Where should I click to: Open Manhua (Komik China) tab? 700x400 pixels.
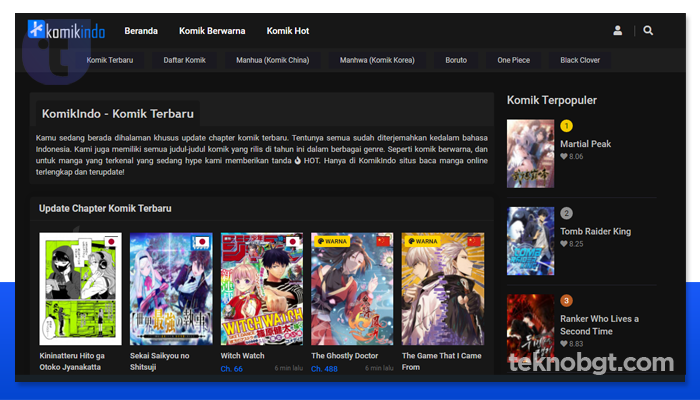273,60
